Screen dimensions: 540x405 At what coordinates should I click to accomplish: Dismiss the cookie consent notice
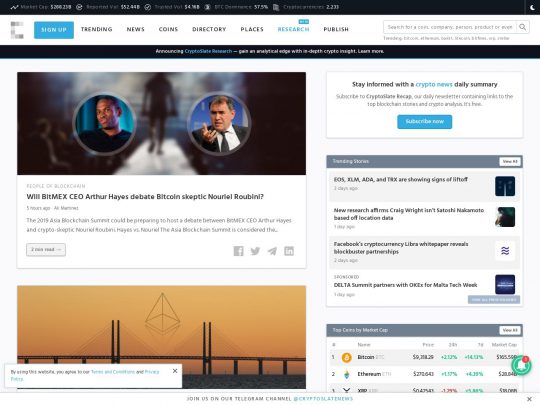click(x=175, y=371)
